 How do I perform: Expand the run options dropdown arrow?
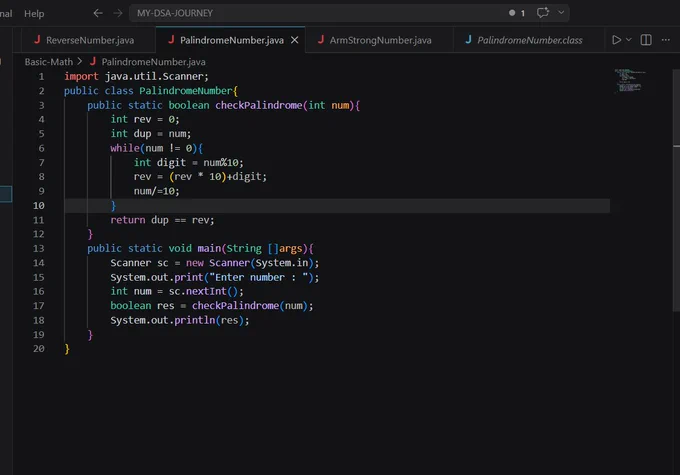point(628,40)
